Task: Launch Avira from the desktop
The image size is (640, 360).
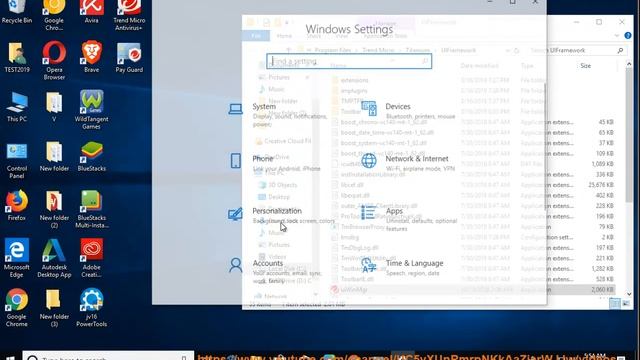Action: (x=91, y=11)
